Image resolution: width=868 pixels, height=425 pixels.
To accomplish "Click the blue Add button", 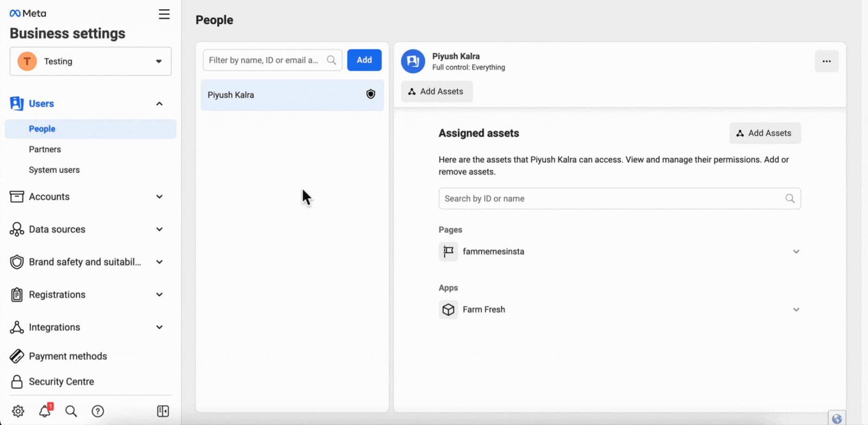I will 364,60.
